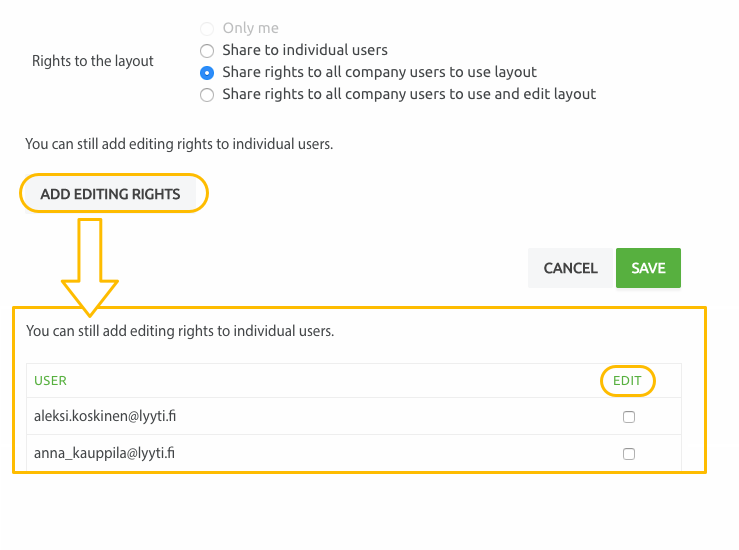Click the yellow downward arrow annotation
Screen dimensions: 739x550
(90, 267)
